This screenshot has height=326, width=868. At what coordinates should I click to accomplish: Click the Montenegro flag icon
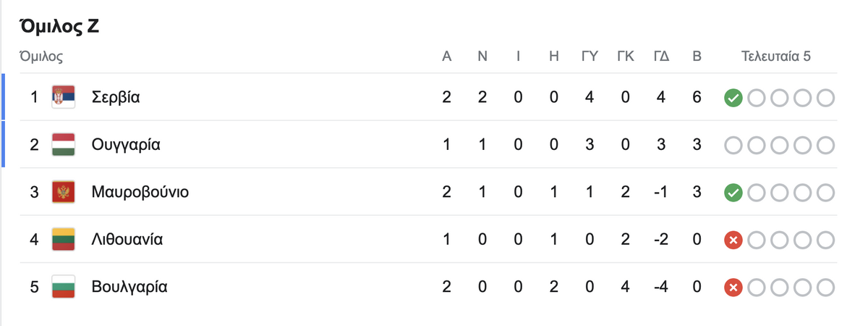click(64, 192)
